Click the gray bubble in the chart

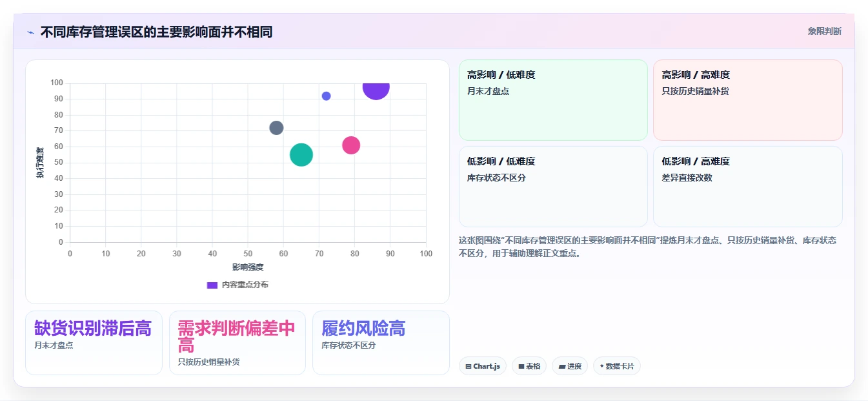point(276,128)
